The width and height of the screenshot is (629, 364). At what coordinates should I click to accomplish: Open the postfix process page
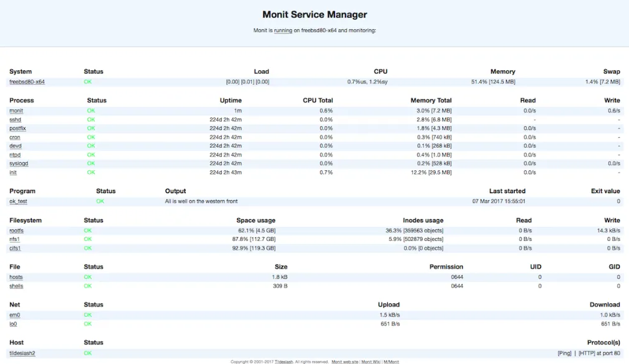click(x=17, y=129)
